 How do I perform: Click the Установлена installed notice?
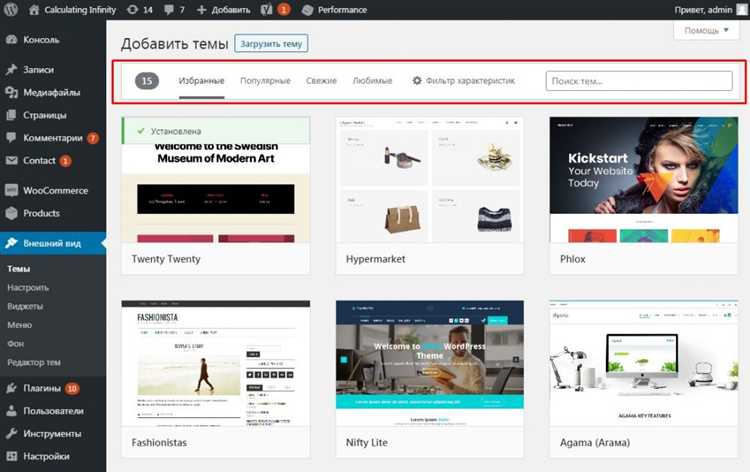[x=216, y=131]
